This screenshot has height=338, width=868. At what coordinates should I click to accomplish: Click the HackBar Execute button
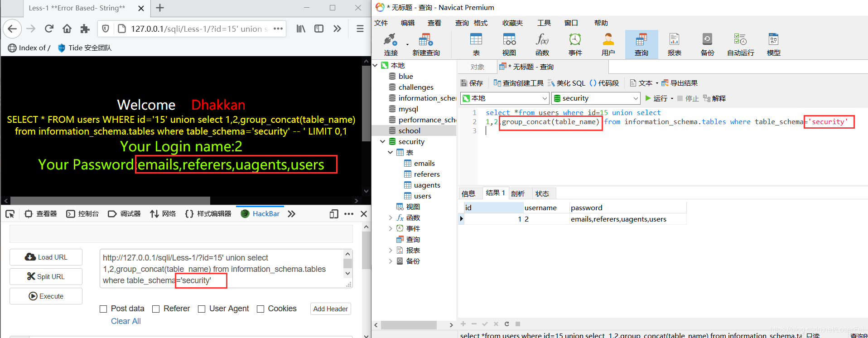coord(46,296)
